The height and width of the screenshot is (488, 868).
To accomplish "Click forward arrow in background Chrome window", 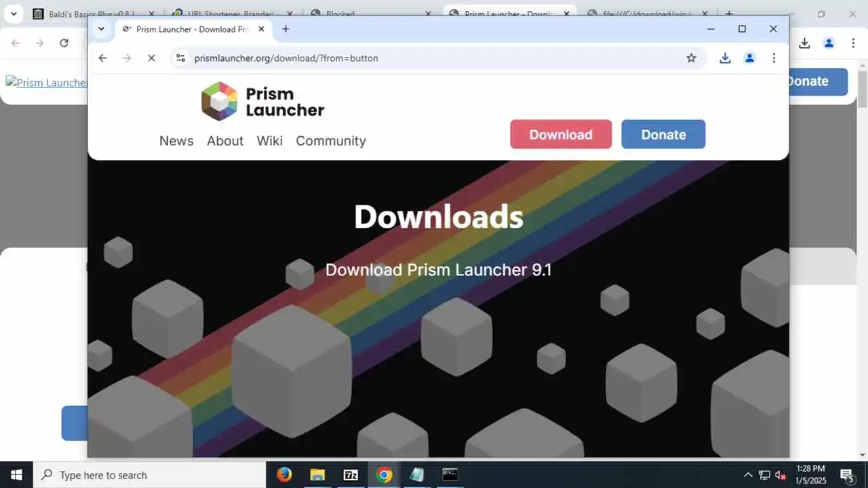I will pyautogui.click(x=39, y=43).
